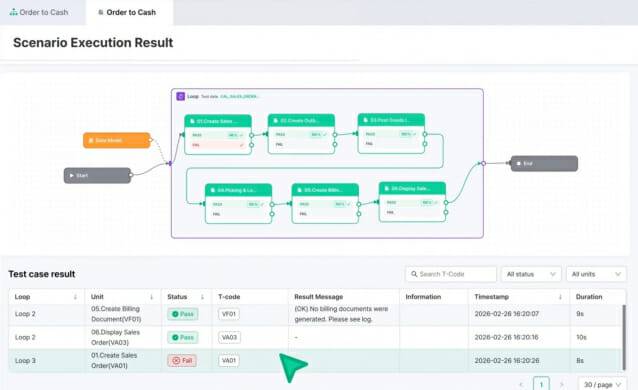
Task: Click the Pass badge in the VA03 row
Action: tap(183, 337)
